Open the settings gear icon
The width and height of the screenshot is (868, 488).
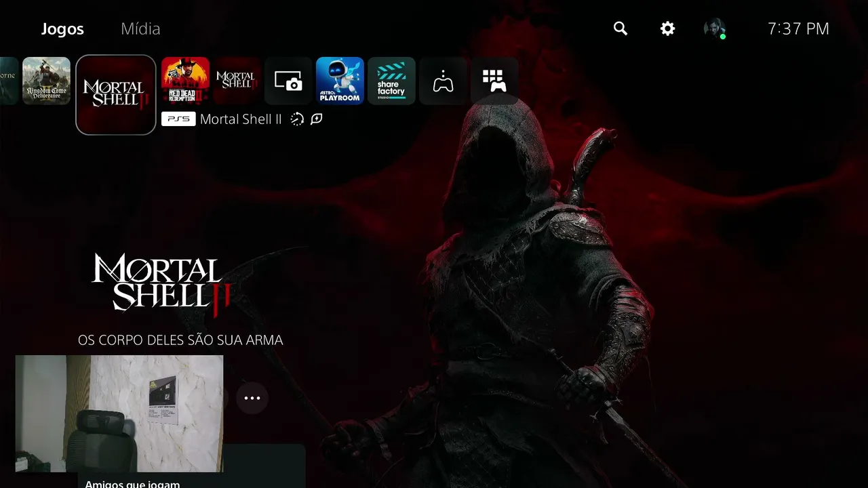point(668,28)
